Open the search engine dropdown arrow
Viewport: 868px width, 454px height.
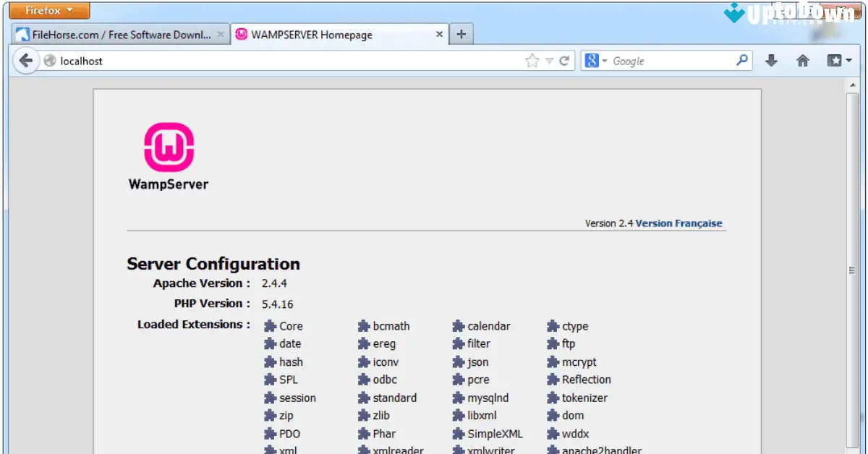pyautogui.click(x=605, y=61)
